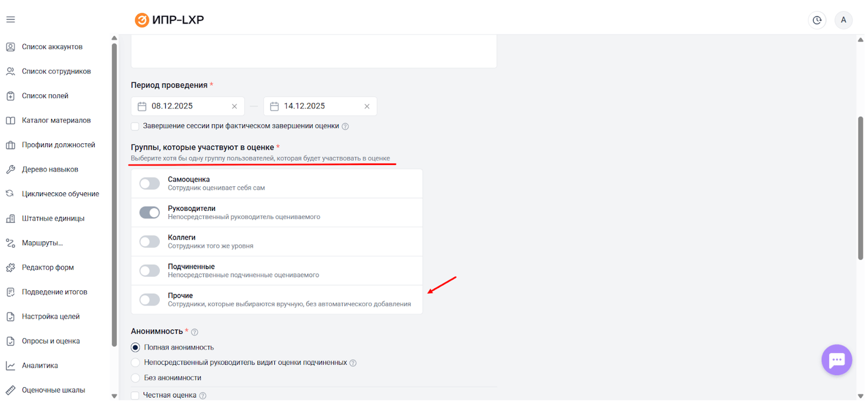Open 'Опросы и оценка' sidebar item
868x402 pixels.
click(51, 341)
